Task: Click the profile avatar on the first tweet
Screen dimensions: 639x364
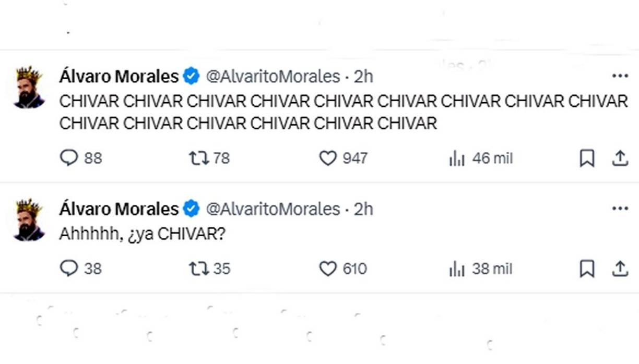Action: point(29,83)
